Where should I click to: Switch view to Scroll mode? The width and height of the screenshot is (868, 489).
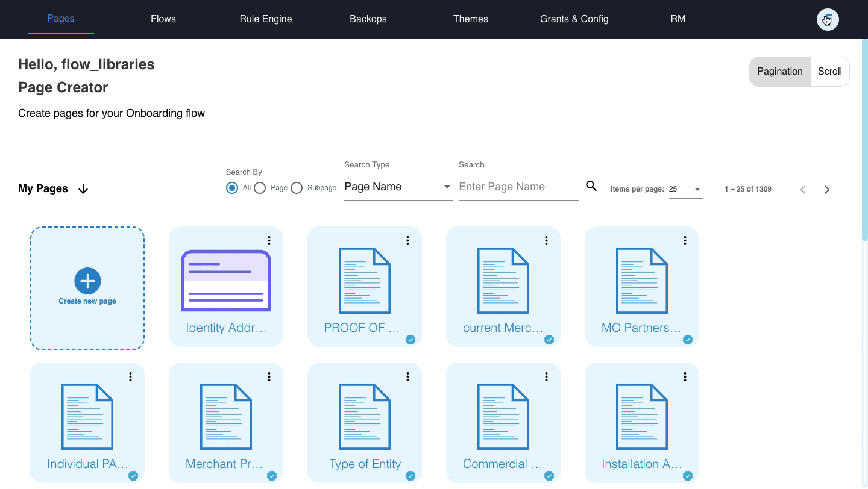830,71
